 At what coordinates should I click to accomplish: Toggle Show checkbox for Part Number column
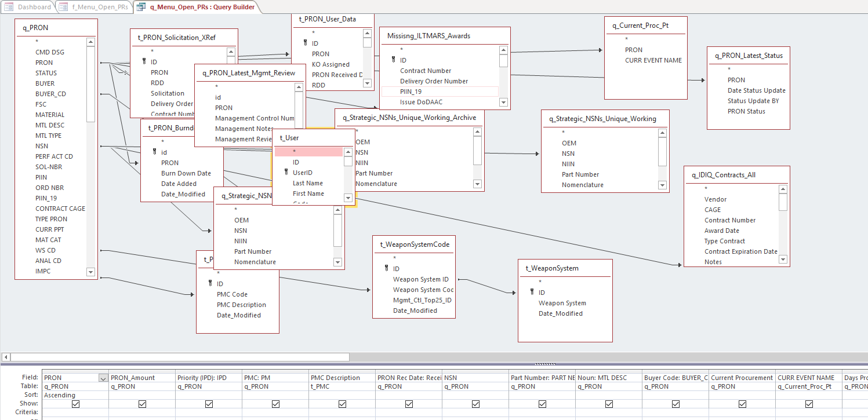(x=542, y=404)
